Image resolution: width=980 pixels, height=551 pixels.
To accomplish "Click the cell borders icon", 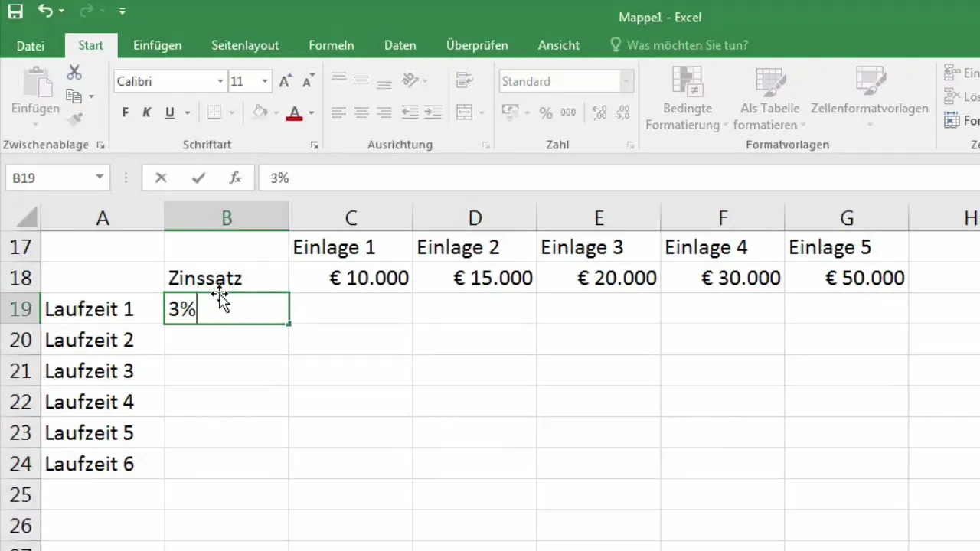I will (x=214, y=112).
